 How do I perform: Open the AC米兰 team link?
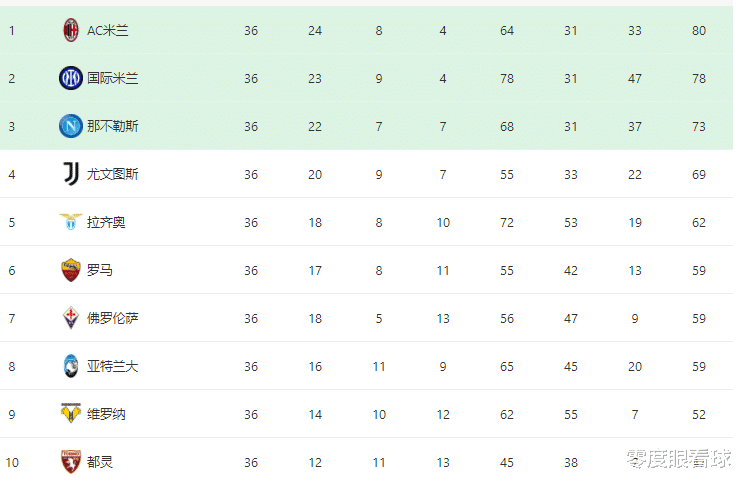[x=108, y=31]
